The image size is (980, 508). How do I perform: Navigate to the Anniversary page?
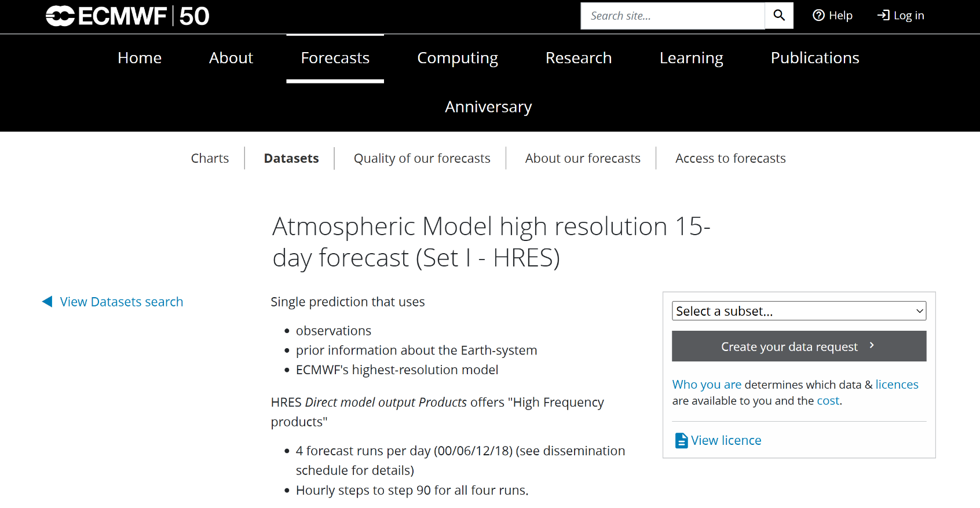[x=488, y=107]
